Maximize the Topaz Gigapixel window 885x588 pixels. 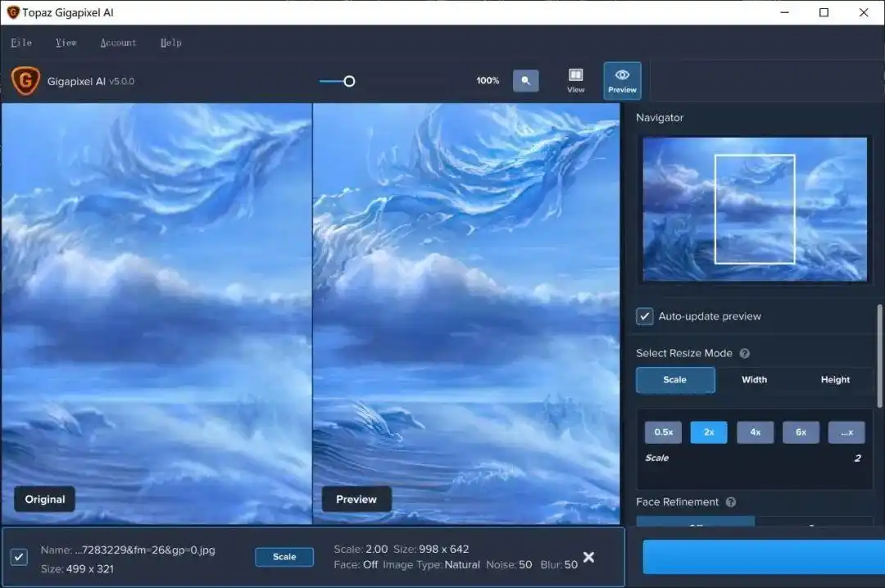pos(824,12)
